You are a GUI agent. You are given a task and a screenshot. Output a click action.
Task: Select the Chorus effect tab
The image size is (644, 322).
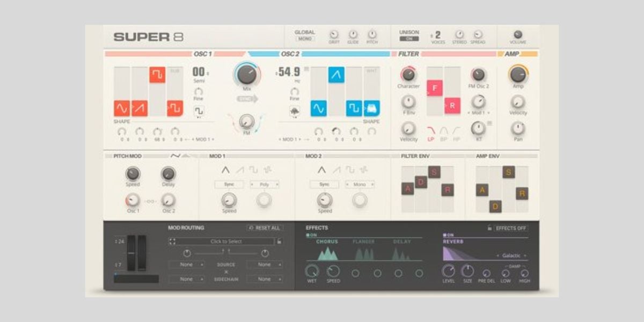point(327,242)
